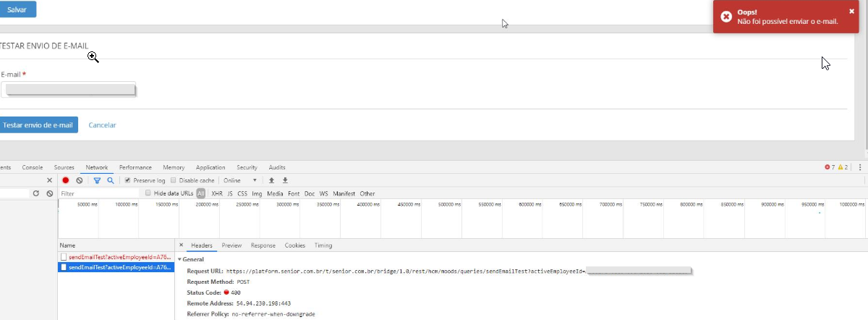This screenshot has height=320, width=868.
Task: Click the Testar envio de e-mail button
Action: [x=38, y=125]
